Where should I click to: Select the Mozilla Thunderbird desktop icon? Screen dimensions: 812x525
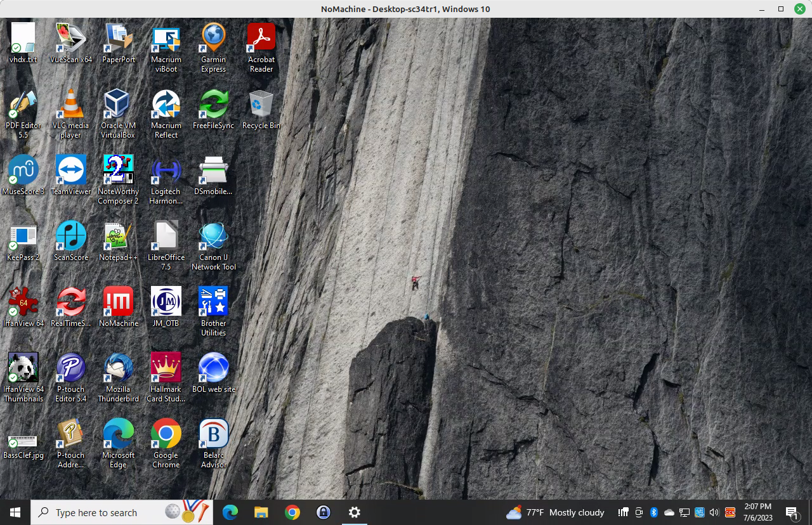tap(119, 378)
